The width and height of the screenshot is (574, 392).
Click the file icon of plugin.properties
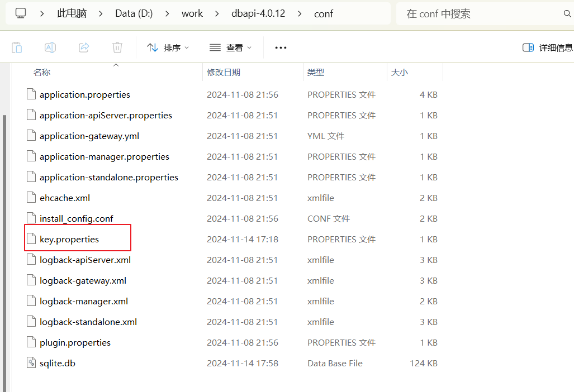coord(31,342)
